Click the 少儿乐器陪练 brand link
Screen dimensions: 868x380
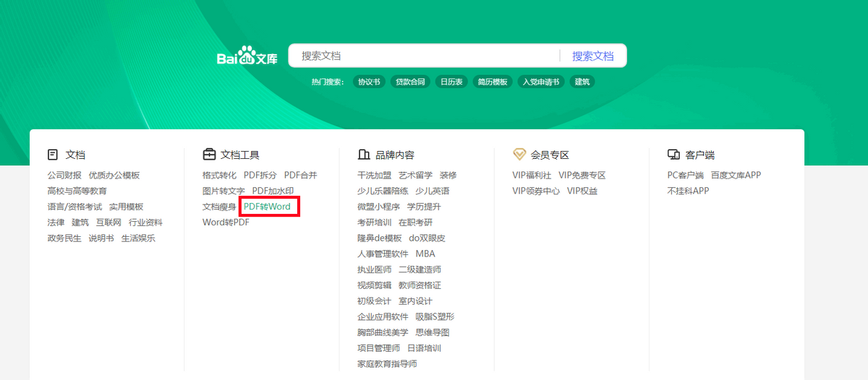click(383, 191)
